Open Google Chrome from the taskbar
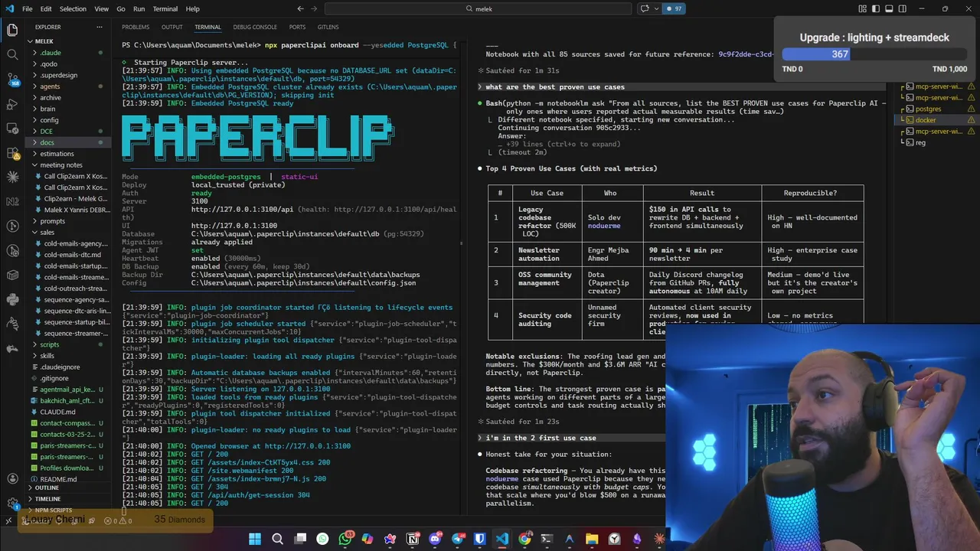 [x=524, y=539]
